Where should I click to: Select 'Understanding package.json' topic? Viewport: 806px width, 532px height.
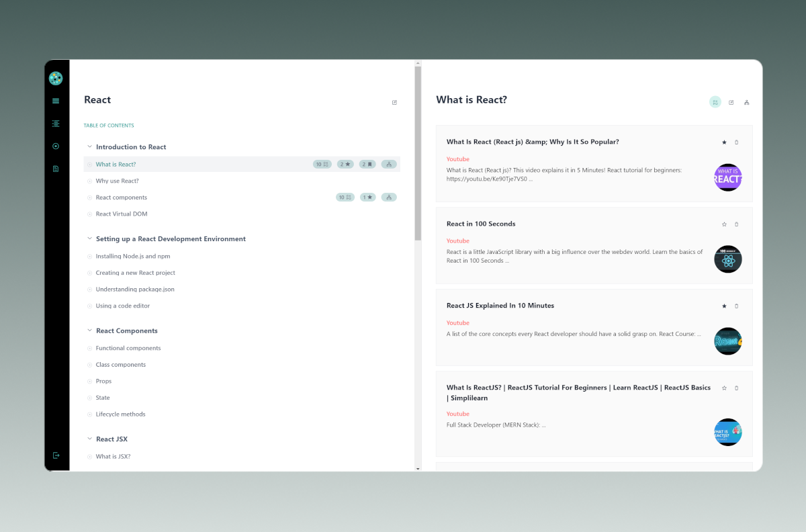[x=135, y=289]
